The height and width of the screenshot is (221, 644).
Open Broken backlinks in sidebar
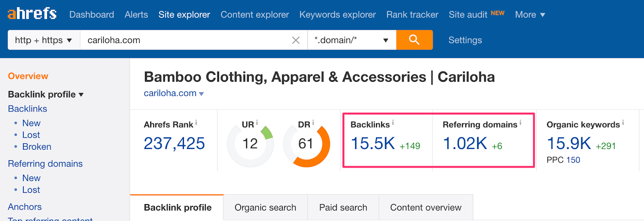point(37,147)
